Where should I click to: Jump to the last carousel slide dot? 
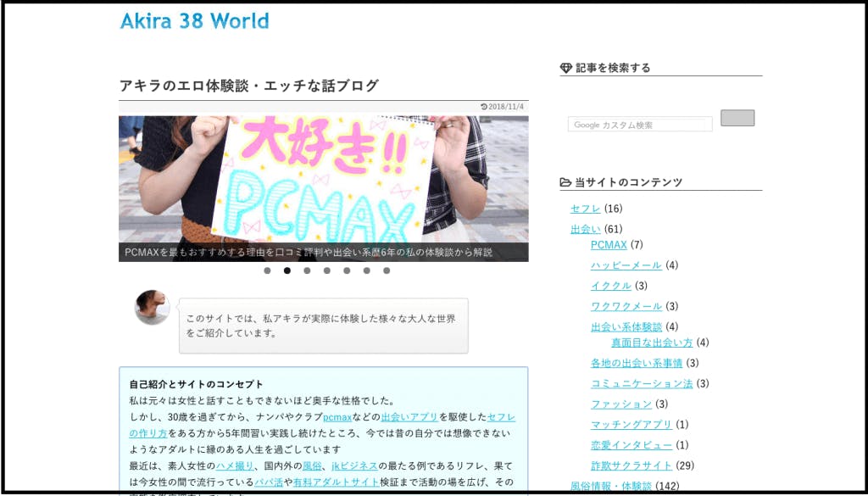pos(387,271)
